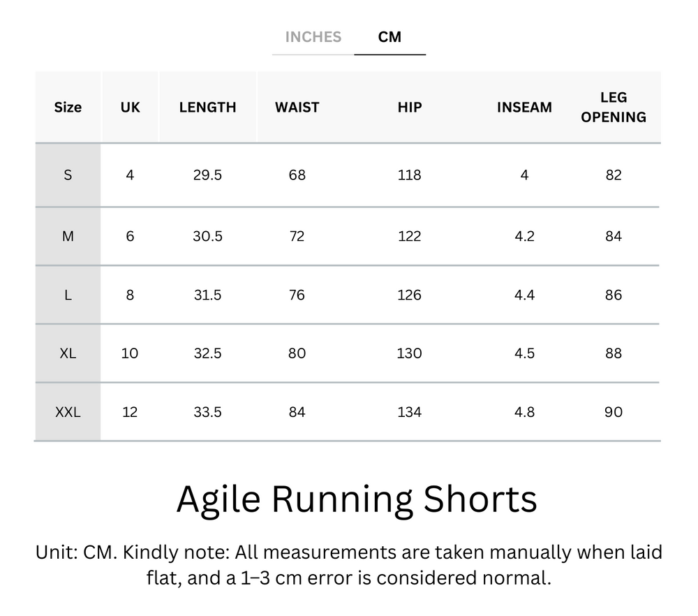Select the HIP column header
This screenshot has height=616, width=698.
[409, 107]
